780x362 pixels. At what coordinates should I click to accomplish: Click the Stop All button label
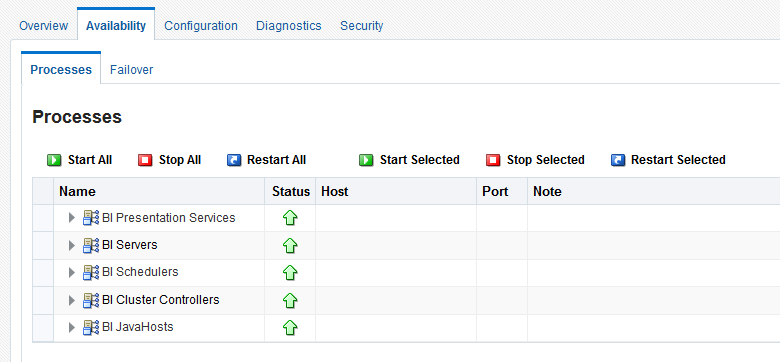point(180,160)
